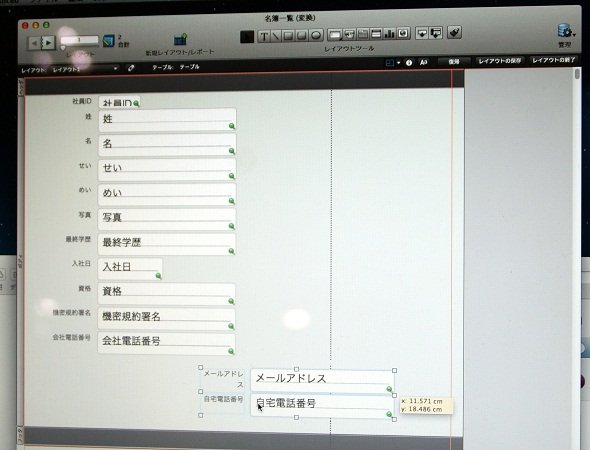Viewport: 590px width, 450px height.
Task: Expand the Manage dropdown arrow
Action: click(x=574, y=35)
